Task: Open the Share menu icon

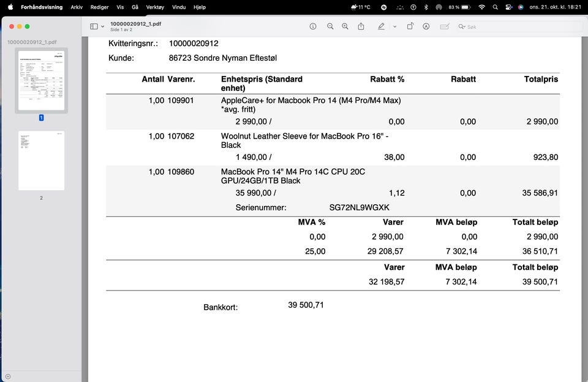Action: tap(361, 26)
